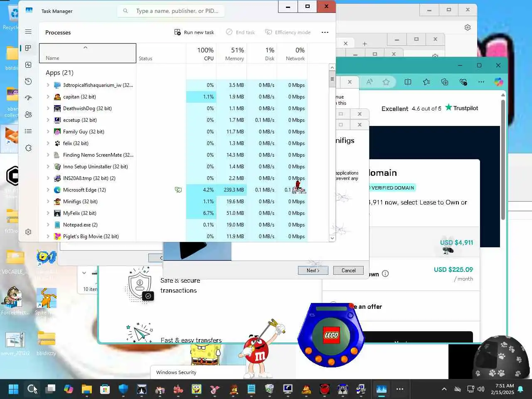Screen dimensions: 532x399
Task: Select INS20A8.tmp (32 bit) process row
Action: 173,178
